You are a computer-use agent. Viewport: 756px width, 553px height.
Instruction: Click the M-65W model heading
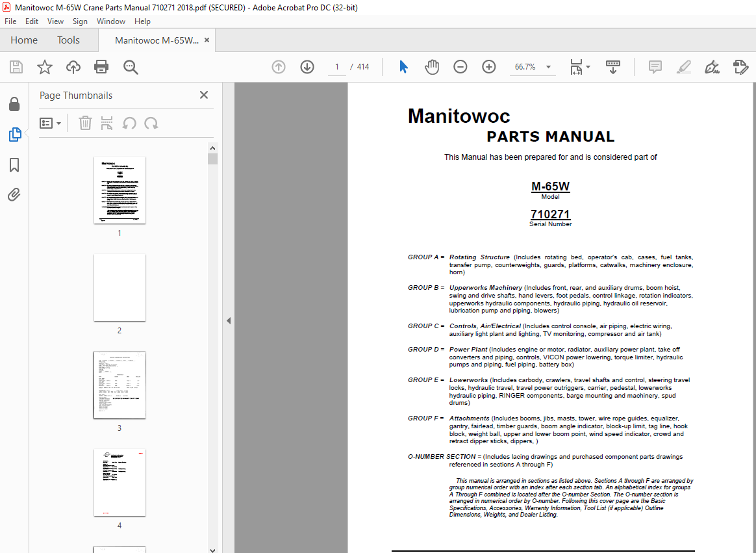pos(550,186)
